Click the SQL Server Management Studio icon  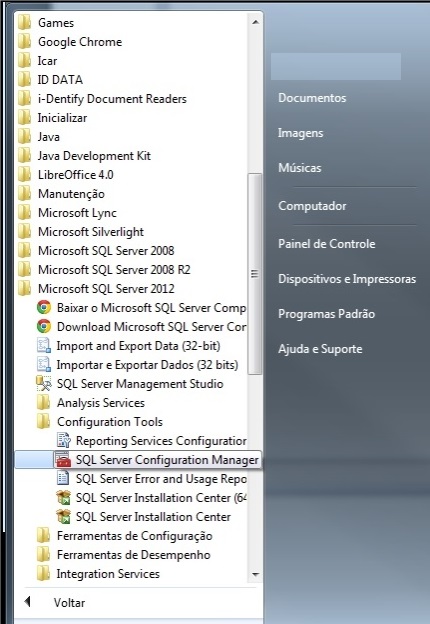pos(44,384)
